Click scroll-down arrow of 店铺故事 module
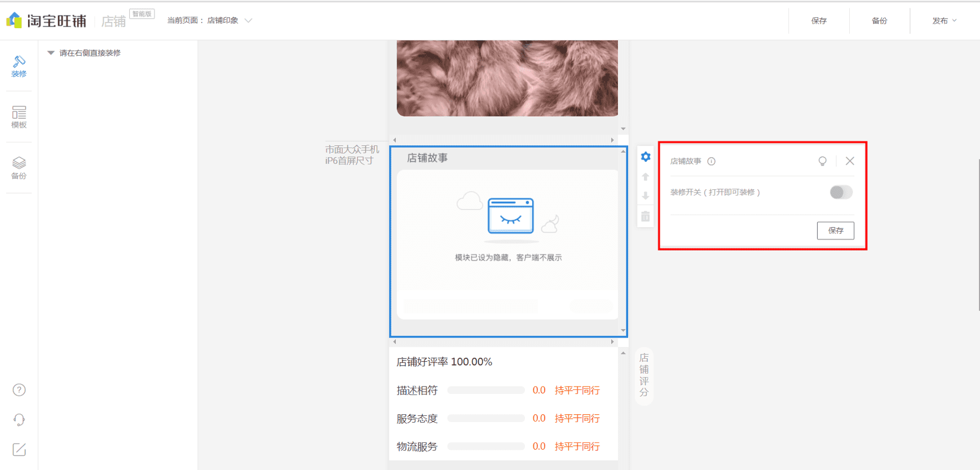 (x=623, y=330)
